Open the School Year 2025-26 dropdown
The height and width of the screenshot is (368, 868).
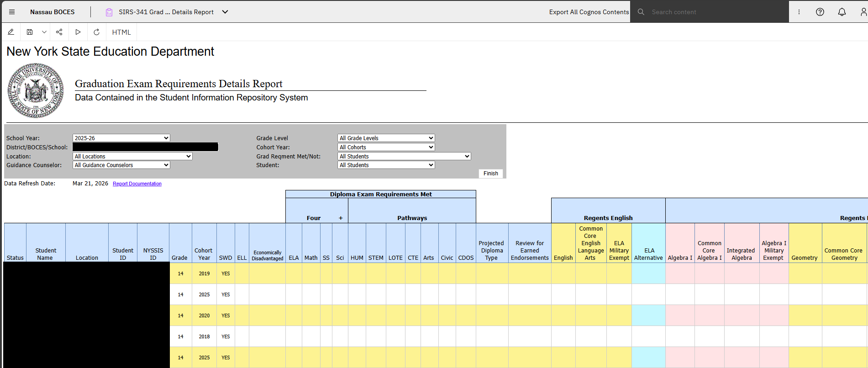(121, 138)
